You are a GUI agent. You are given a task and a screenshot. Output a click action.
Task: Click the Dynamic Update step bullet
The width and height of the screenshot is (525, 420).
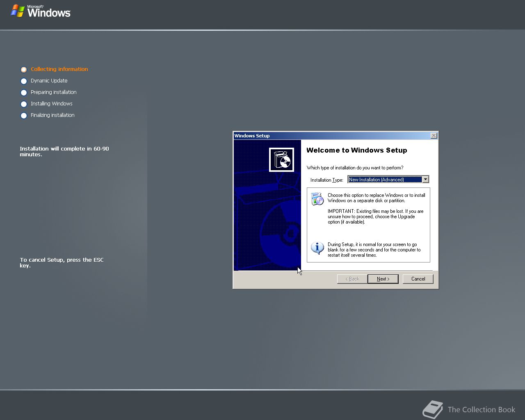[24, 81]
